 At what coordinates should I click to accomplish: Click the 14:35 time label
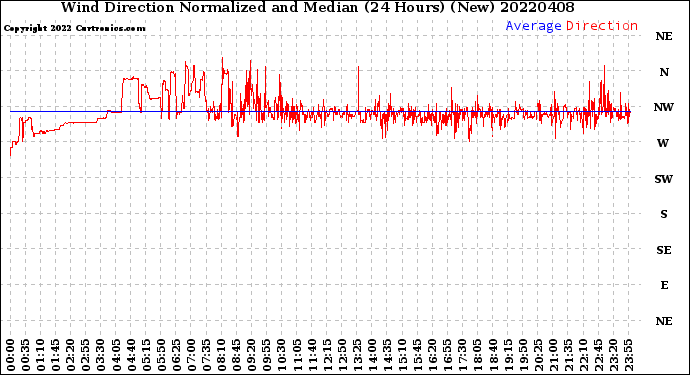pos(387,355)
